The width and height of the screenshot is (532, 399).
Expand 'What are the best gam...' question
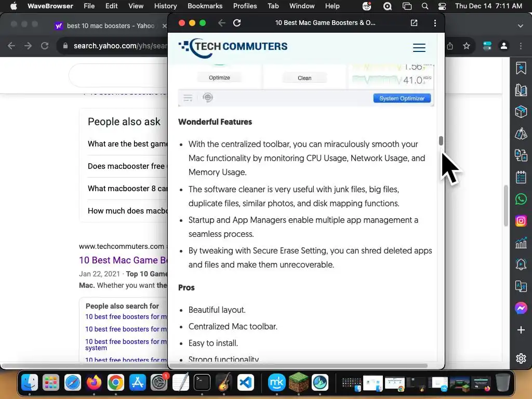tap(128, 144)
